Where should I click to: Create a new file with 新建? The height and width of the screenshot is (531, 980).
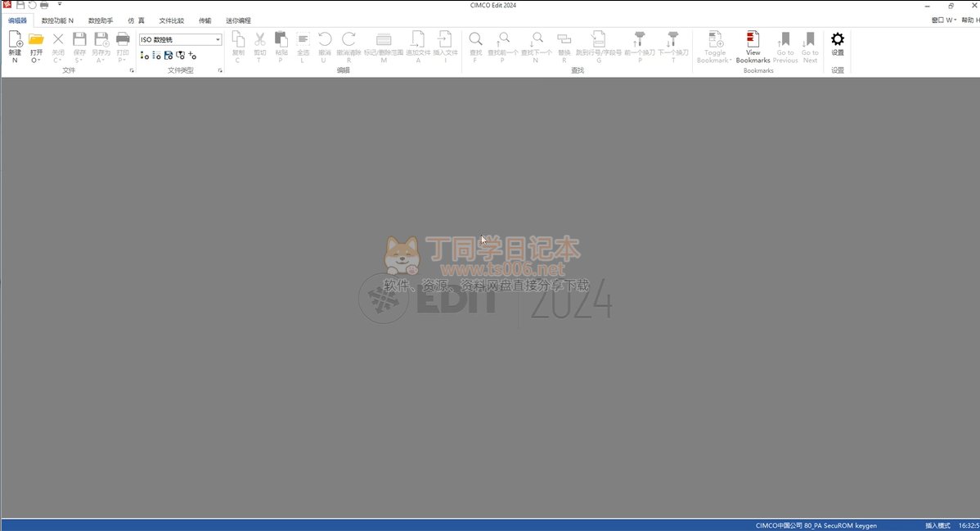coord(15,47)
